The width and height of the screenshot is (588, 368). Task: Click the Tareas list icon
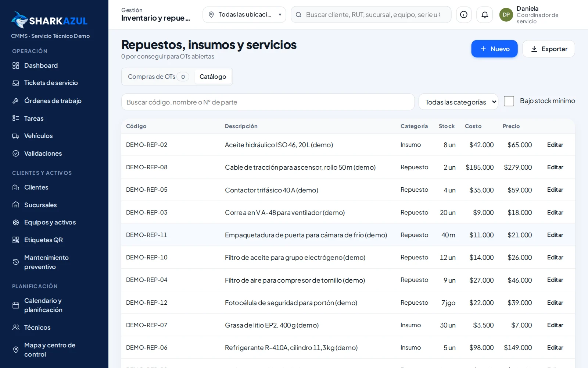coord(16,118)
